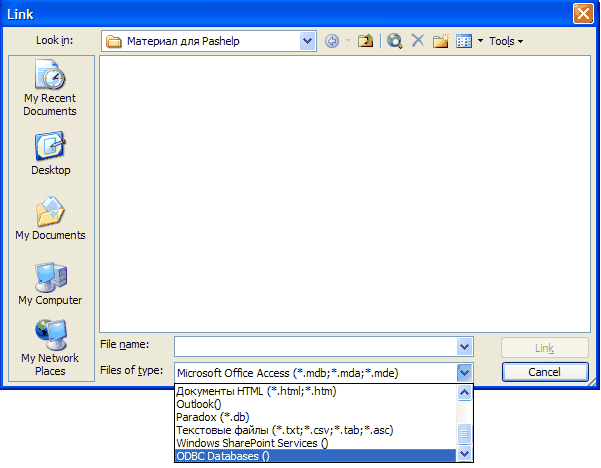This screenshot has height=468, width=601.
Task: Click the Microsoft Office Access type field
Action: (316, 373)
